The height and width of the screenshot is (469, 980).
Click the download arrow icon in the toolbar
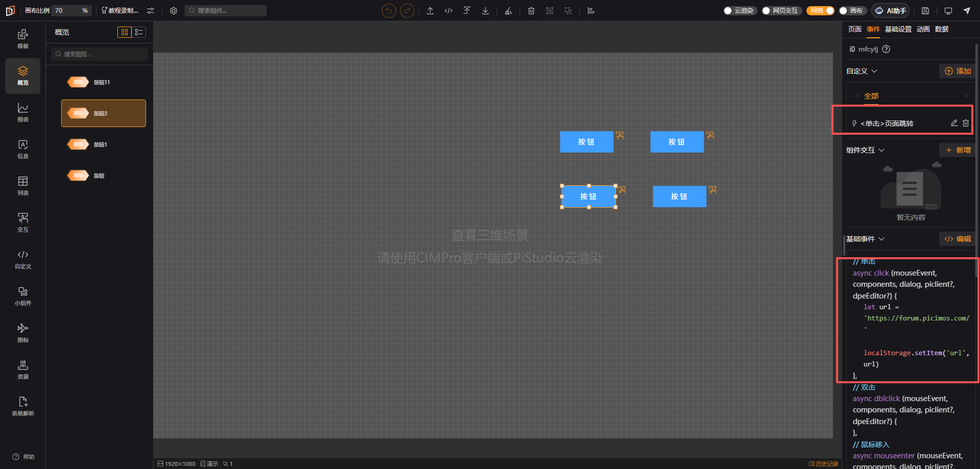(x=485, y=11)
